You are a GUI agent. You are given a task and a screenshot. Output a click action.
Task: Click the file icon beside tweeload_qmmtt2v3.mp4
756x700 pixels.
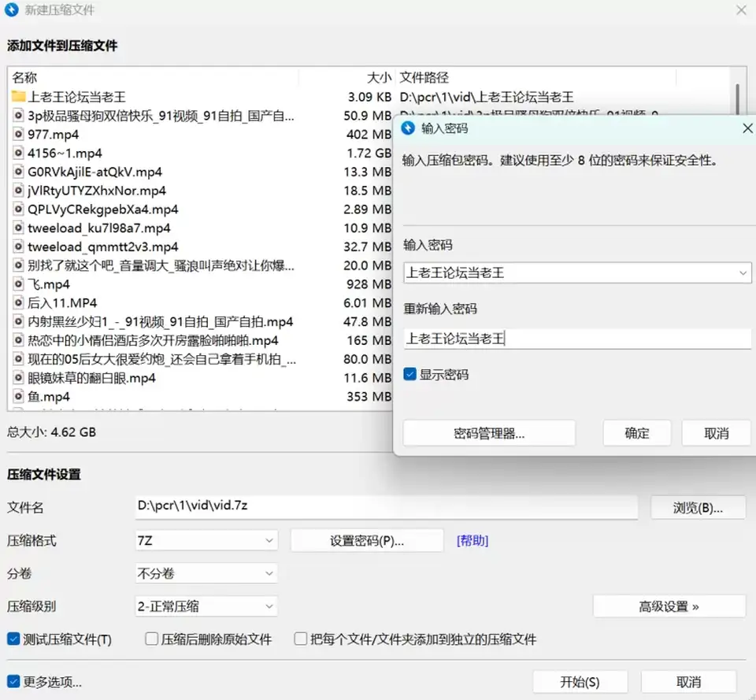[18, 246]
